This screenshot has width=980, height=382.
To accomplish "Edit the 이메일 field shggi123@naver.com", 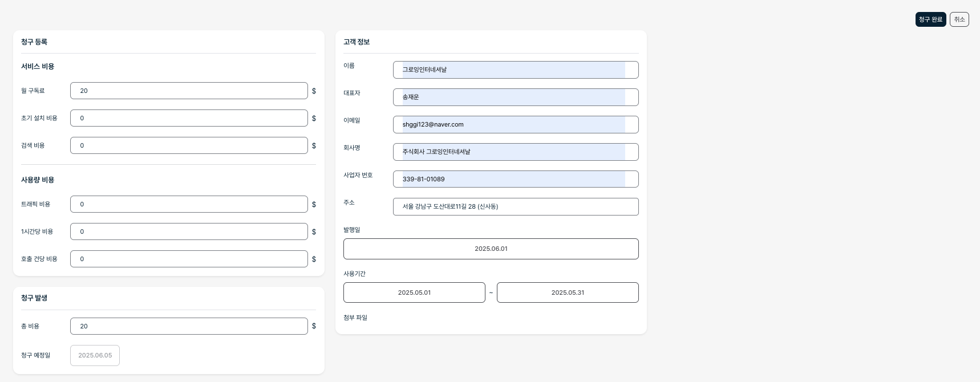I will click(x=516, y=124).
